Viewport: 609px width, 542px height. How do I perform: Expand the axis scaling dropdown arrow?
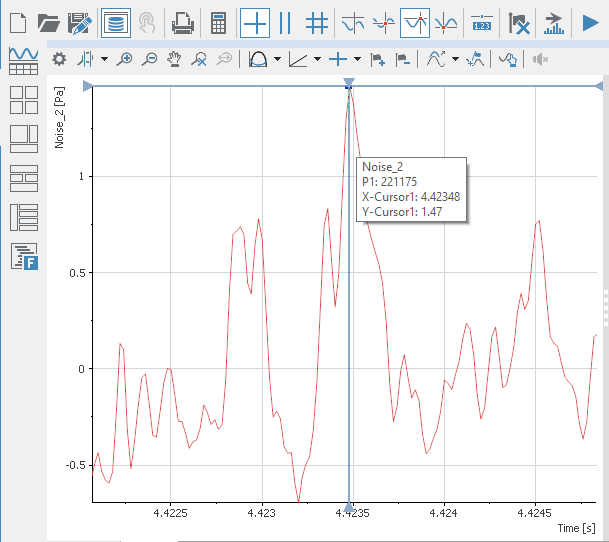point(317,59)
